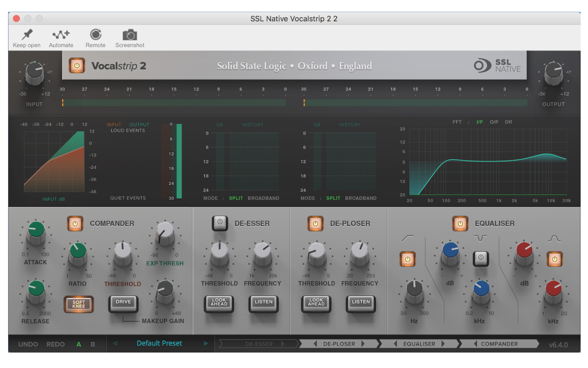Enable the notch band power button
Image resolution: width=588 pixels, height=368 pixels.
click(481, 258)
